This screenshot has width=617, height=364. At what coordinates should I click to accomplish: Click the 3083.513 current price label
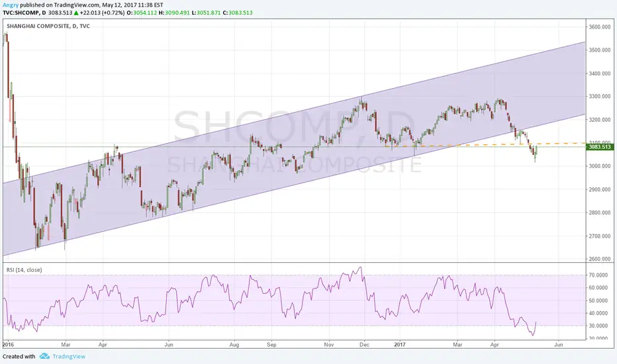599,147
